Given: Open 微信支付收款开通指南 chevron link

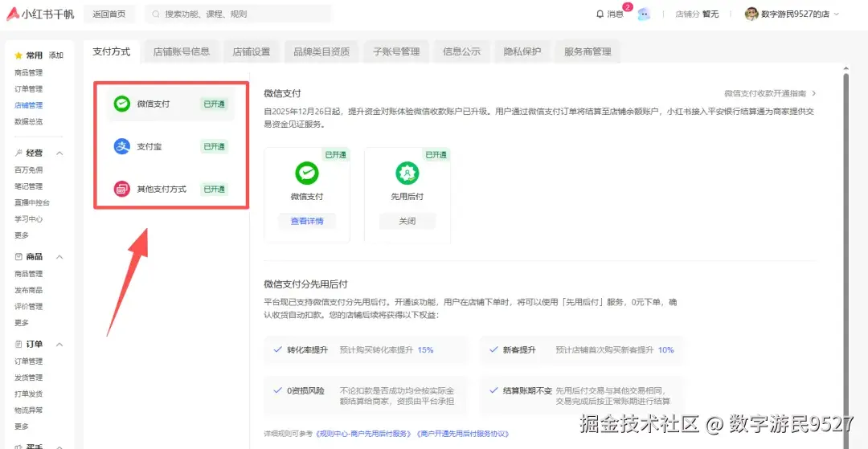Looking at the screenshot, I should pyautogui.click(x=813, y=93).
